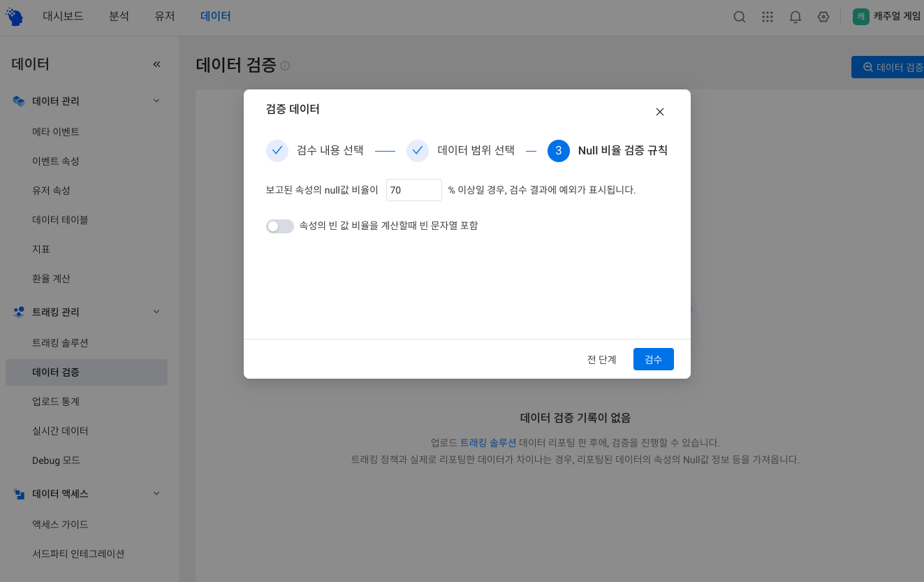
Task: Click the 전 단계 button
Action: click(x=601, y=359)
